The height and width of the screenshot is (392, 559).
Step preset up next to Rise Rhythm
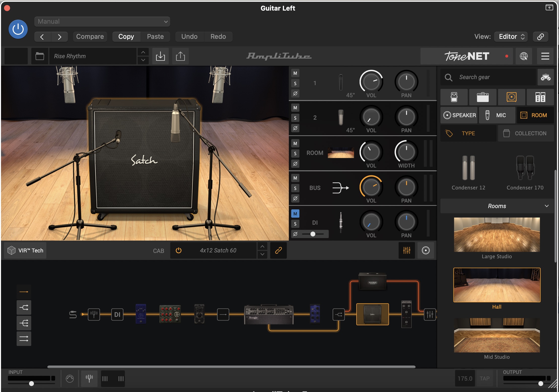point(143,52)
